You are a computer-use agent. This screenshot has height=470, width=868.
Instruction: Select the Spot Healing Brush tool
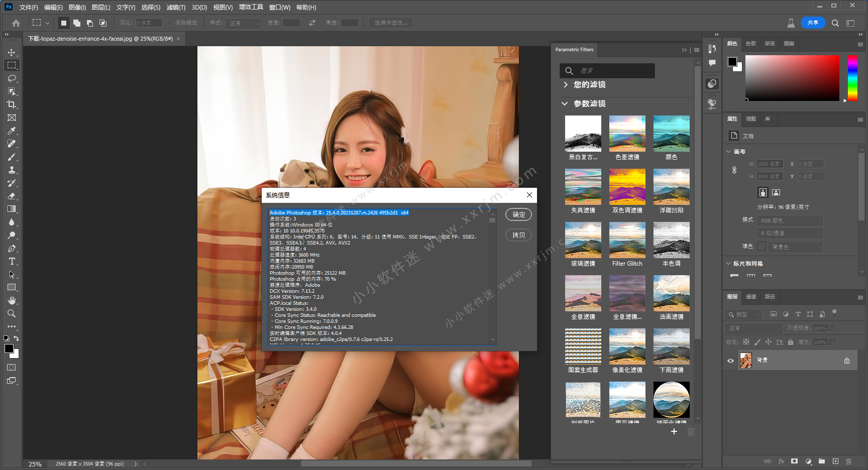tap(12, 144)
